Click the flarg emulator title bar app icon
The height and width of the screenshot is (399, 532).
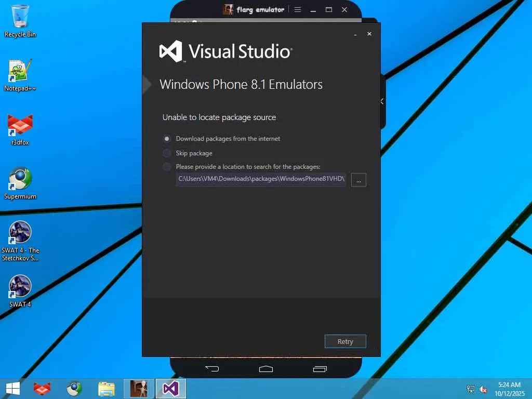[229, 9]
